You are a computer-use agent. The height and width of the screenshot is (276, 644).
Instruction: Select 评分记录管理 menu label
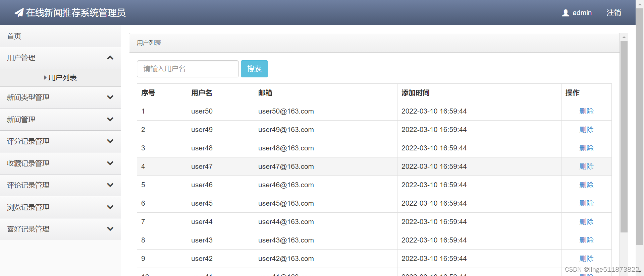(28, 141)
